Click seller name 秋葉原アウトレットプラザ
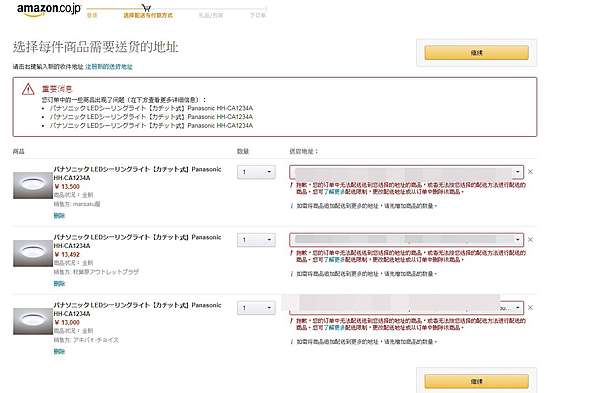Viewport: 600px width, 393px height. click(x=106, y=272)
